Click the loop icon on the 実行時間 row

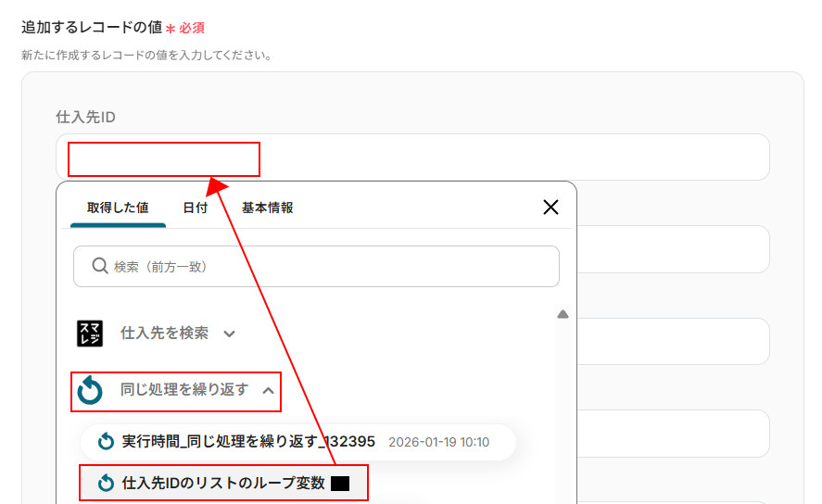click(106, 441)
